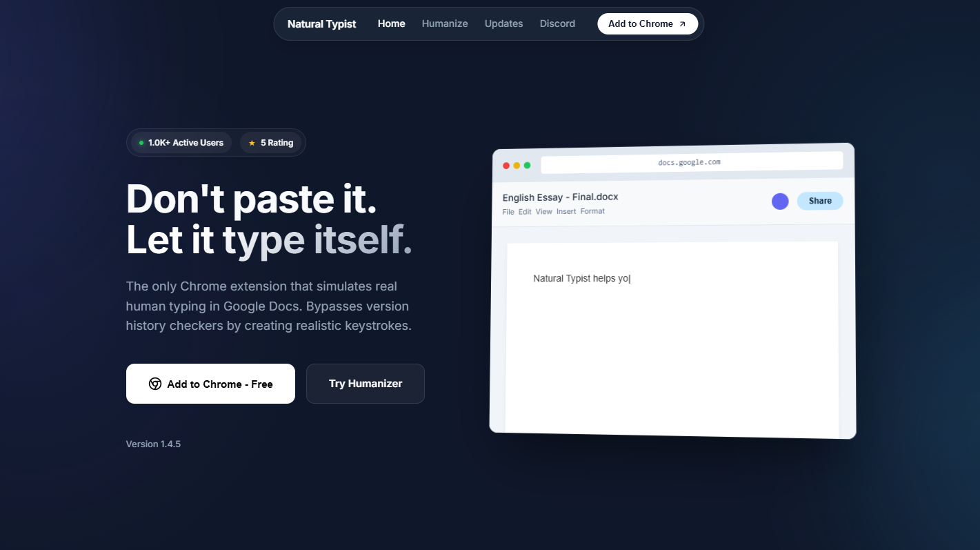Click the red traffic light dot in the mockup window
Image resolution: width=980 pixels, height=550 pixels.
tap(506, 166)
